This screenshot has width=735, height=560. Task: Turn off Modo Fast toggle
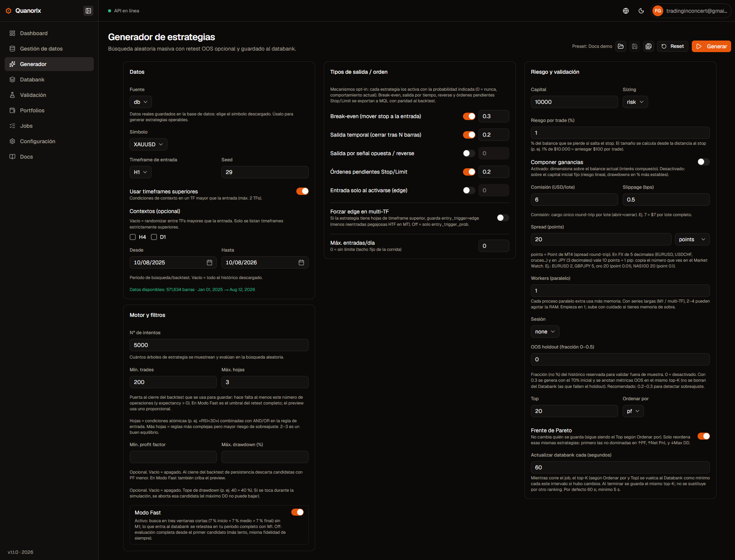click(297, 512)
